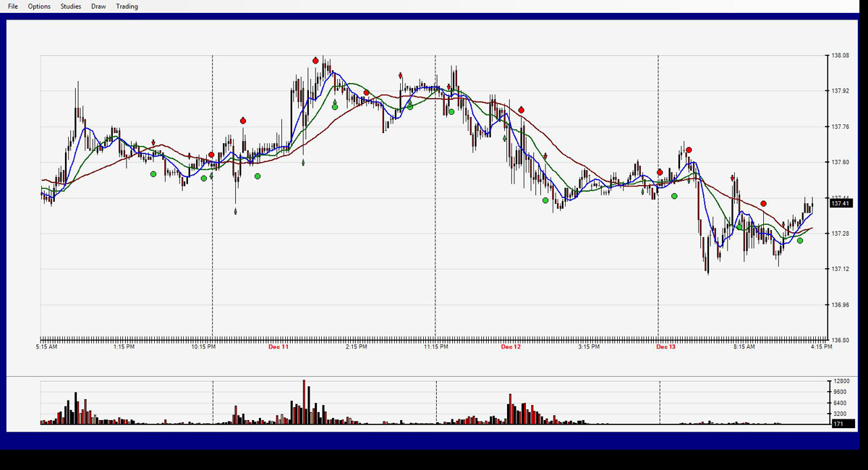Select the Dec 12 date label
This screenshot has width=868, height=470.
(x=511, y=347)
